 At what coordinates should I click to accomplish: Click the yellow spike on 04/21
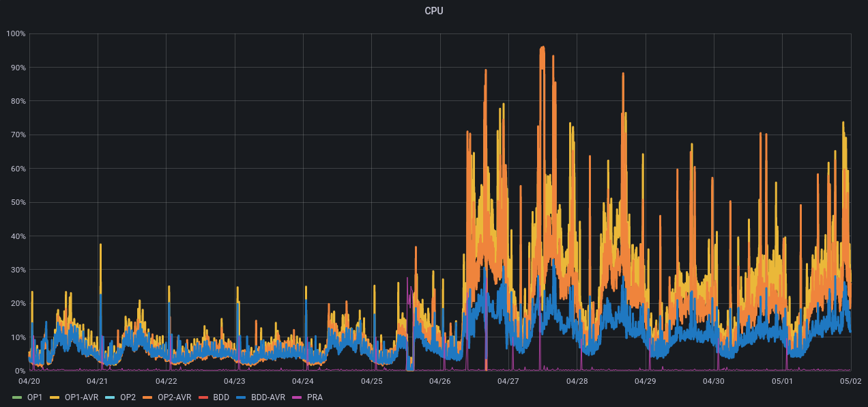pos(100,247)
